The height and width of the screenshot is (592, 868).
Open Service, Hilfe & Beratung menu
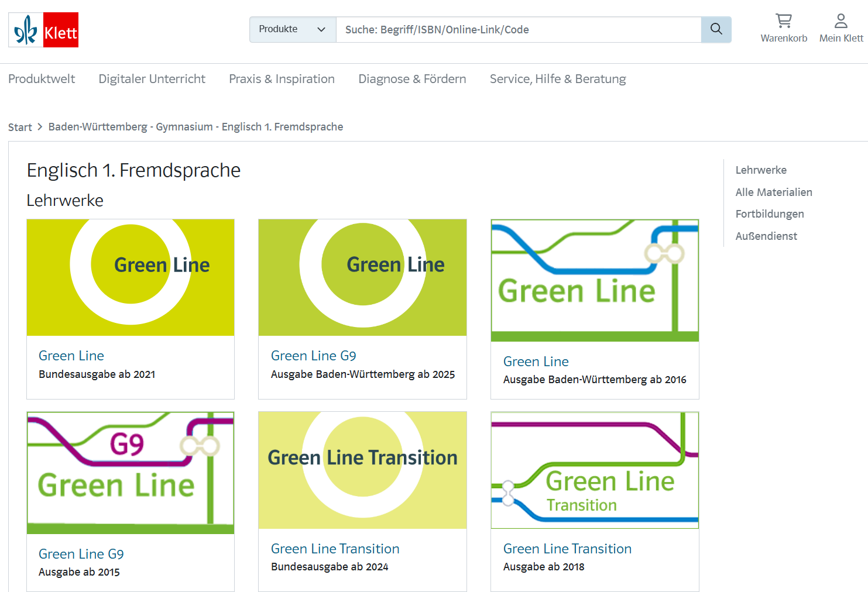[557, 79]
